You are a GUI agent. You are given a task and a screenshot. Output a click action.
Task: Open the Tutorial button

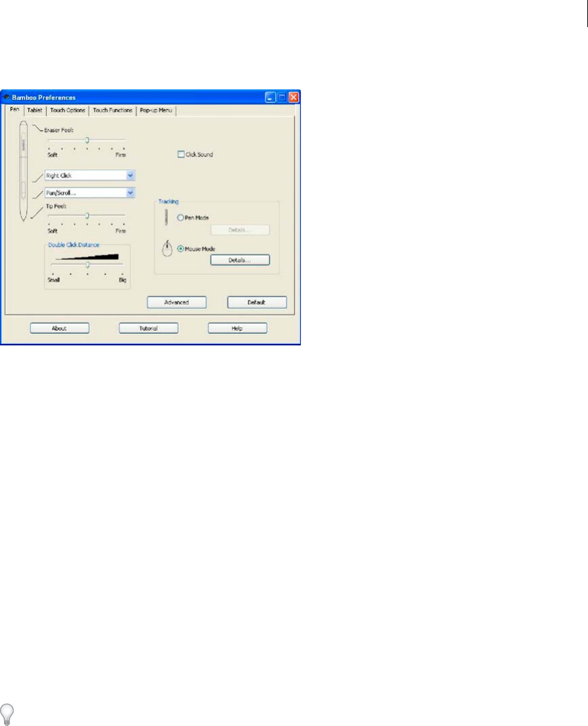click(148, 328)
